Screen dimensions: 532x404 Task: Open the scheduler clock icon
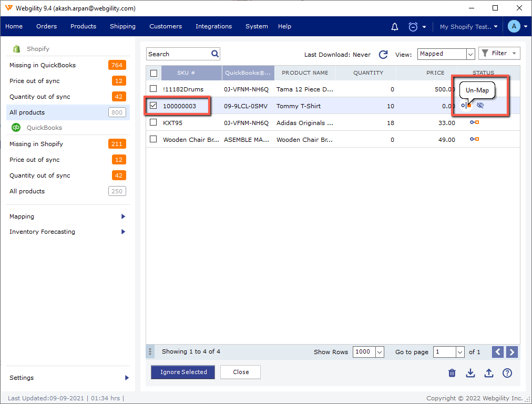pos(413,26)
